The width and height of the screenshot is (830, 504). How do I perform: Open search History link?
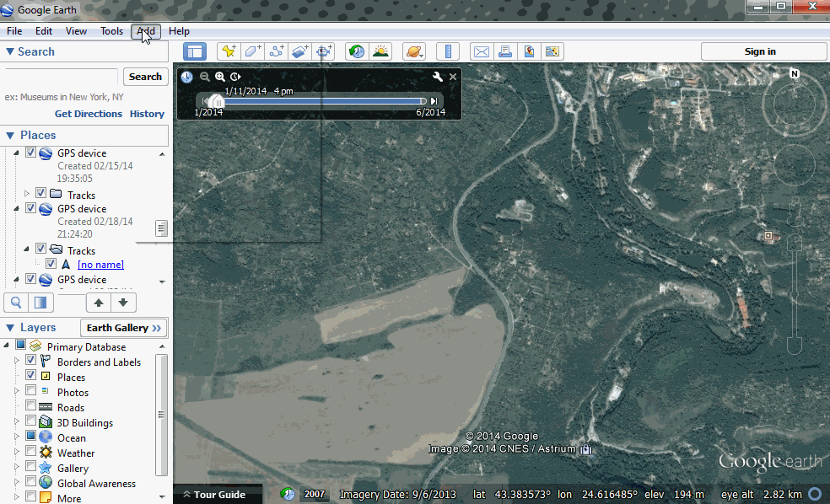(x=147, y=114)
